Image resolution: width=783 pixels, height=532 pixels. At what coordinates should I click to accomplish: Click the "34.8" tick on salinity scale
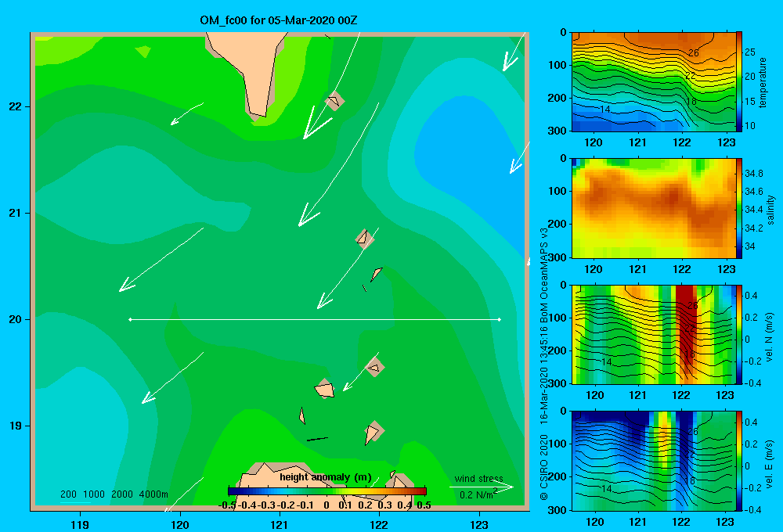[753, 174]
